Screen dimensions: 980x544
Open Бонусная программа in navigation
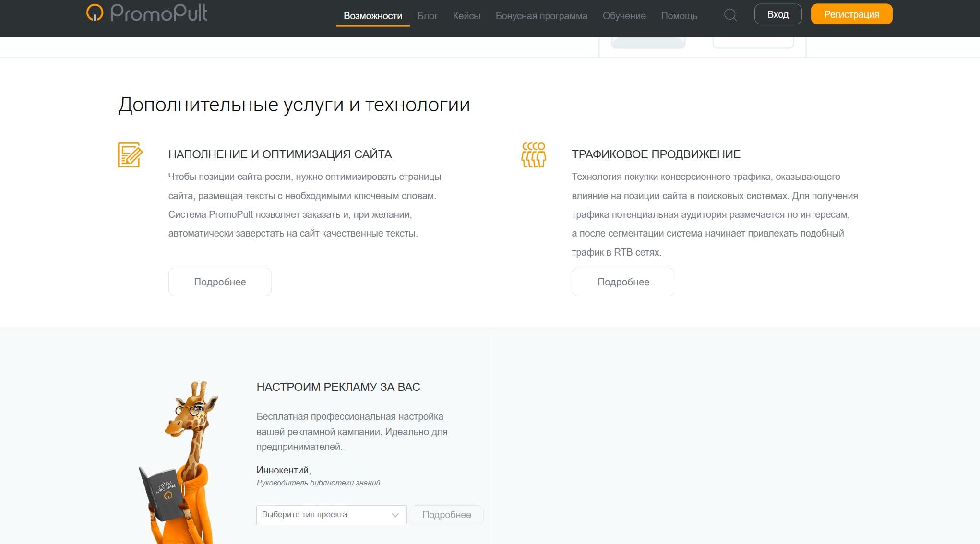click(x=541, y=16)
